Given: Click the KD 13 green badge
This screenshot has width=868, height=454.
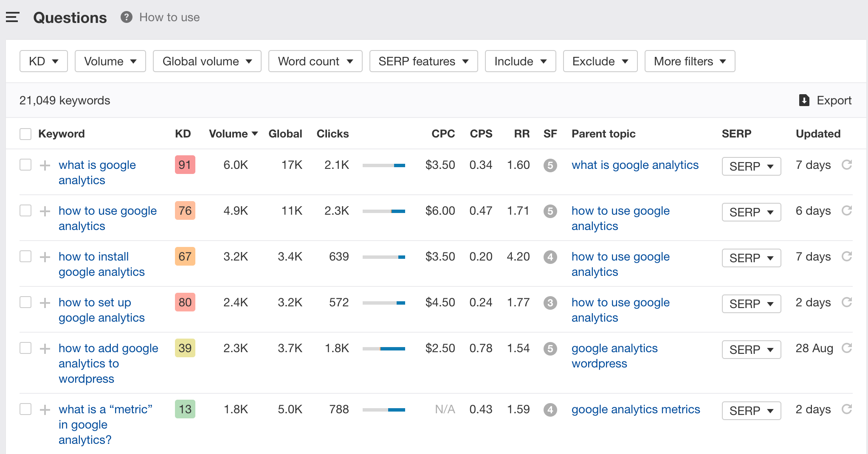Looking at the screenshot, I should [x=185, y=409].
